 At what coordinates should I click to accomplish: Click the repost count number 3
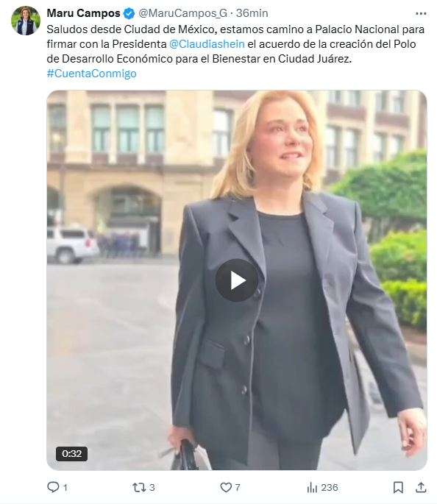152,488
